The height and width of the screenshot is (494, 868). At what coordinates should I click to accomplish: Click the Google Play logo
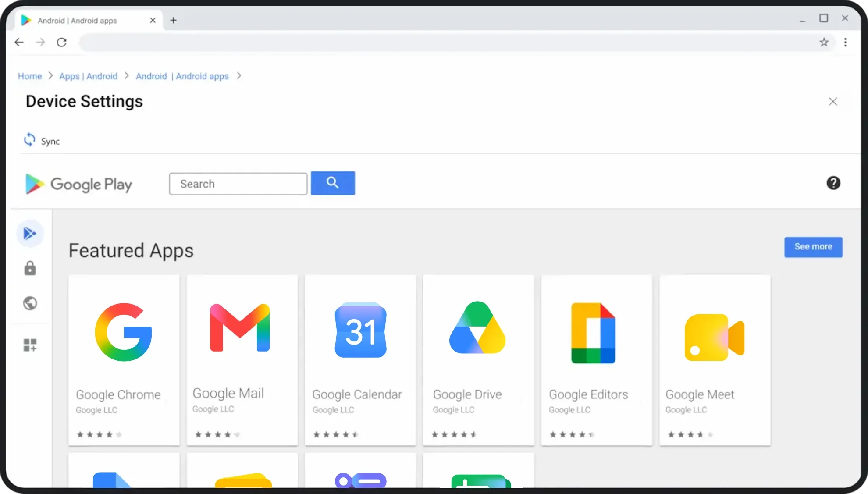click(78, 184)
